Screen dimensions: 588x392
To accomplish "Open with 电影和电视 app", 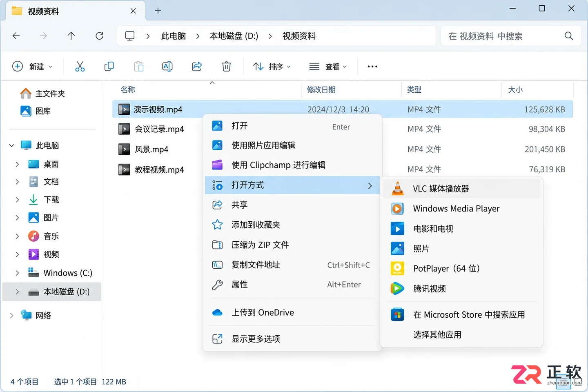I will point(461,229).
